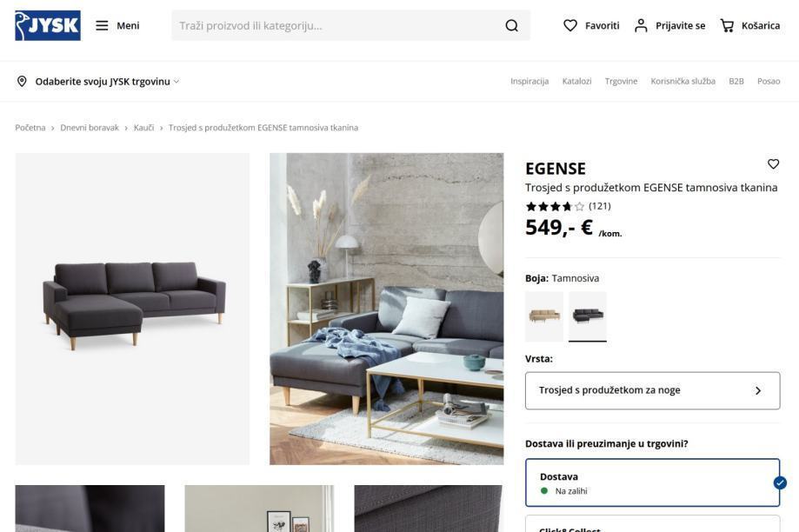The height and width of the screenshot is (532, 799).
Task: Click the JYSK logo
Action: tap(48, 25)
